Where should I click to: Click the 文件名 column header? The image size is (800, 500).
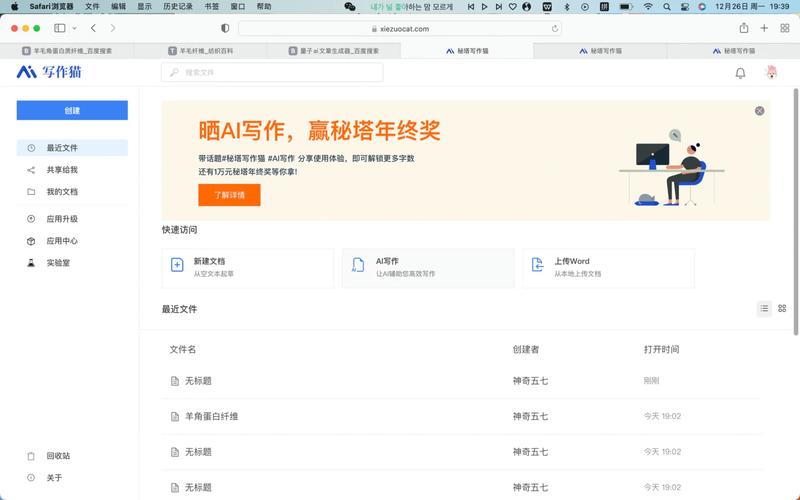183,349
